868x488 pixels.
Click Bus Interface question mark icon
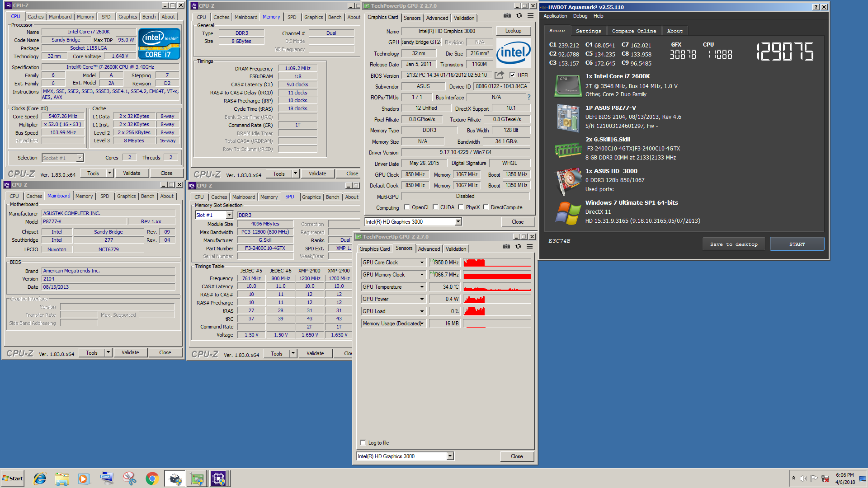[528, 97]
